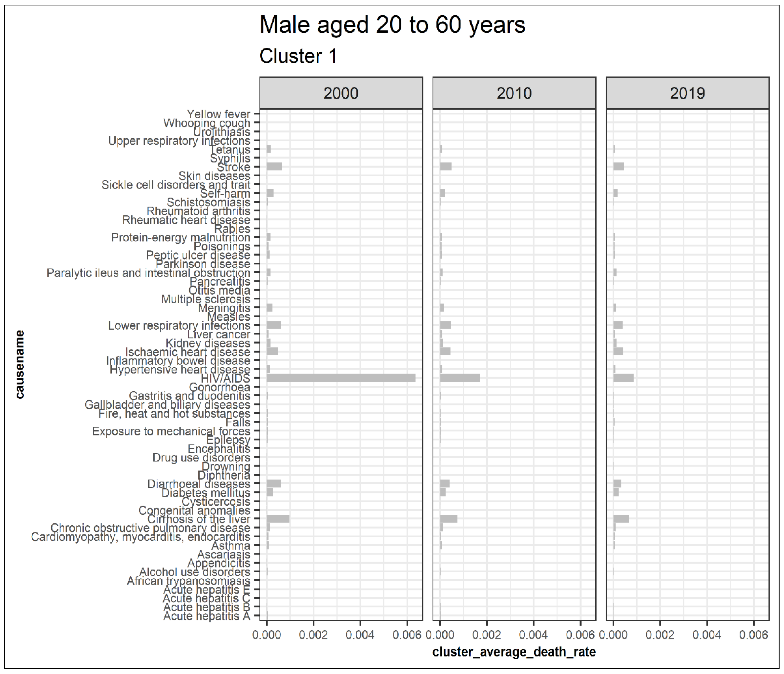Click the Stroke bar in 2019 panel
The image size is (784, 674).
(618, 167)
